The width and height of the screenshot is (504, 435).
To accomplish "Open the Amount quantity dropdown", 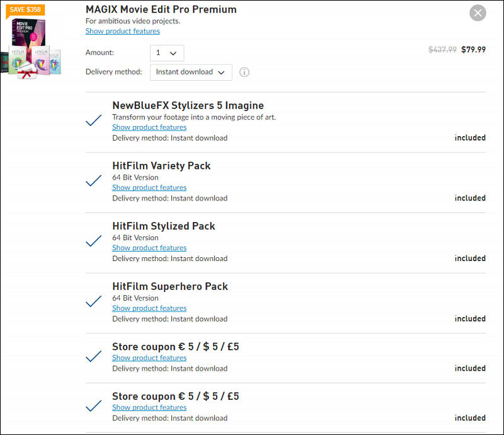I will pyautogui.click(x=167, y=53).
